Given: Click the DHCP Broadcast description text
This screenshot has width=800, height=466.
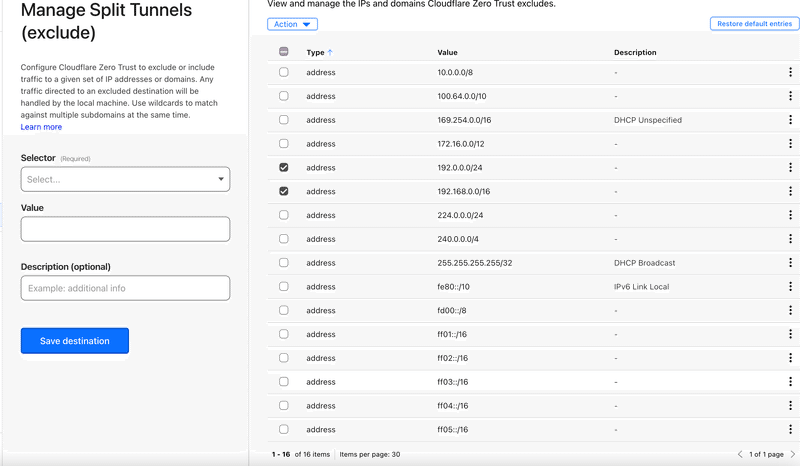Looking at the screenshot, I should (x=644, y=263).
